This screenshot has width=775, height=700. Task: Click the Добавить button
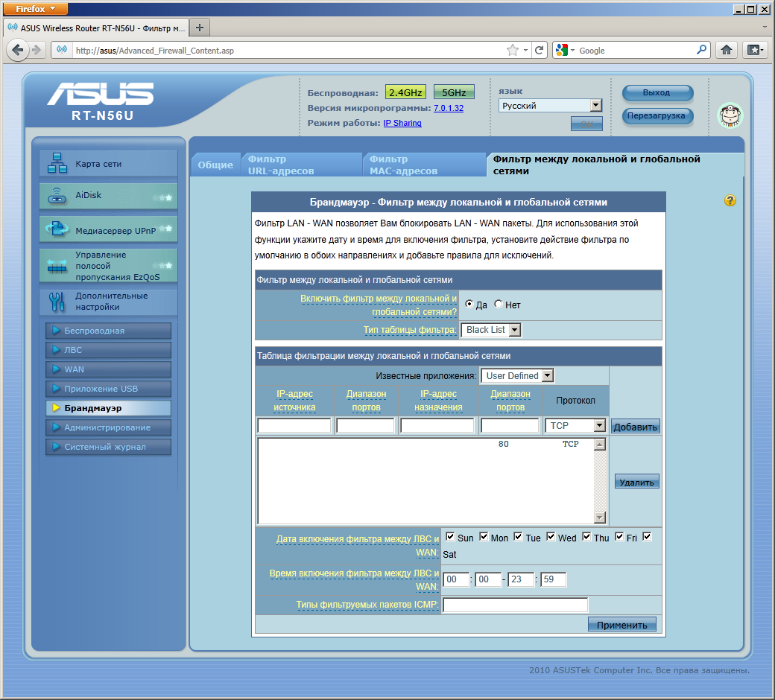(x=635, y=427)
